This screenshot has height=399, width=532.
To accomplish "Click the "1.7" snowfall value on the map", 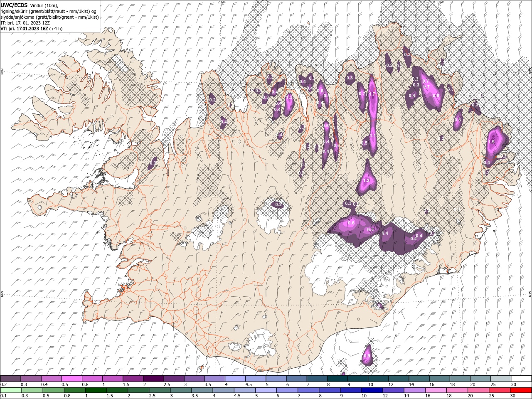I will (x=372, y=94).
